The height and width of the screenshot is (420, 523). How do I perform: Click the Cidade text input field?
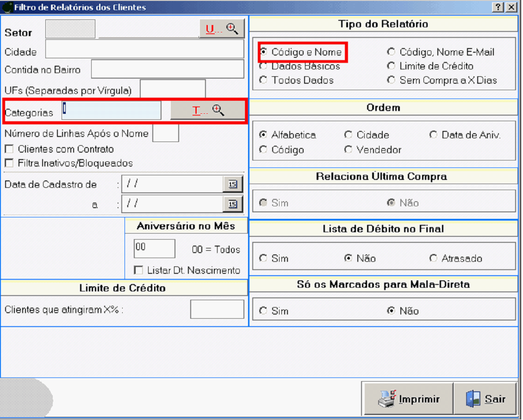pos(144,49)
